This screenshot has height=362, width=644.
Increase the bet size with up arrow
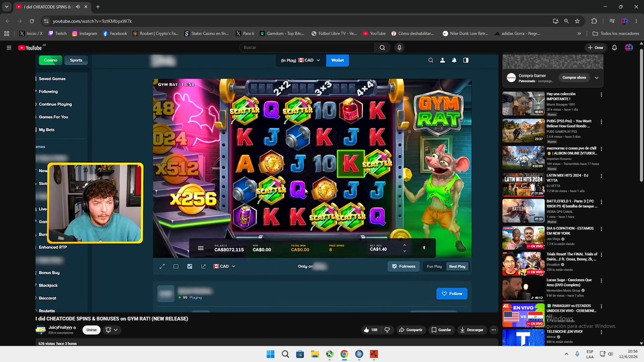coord(404,245)
